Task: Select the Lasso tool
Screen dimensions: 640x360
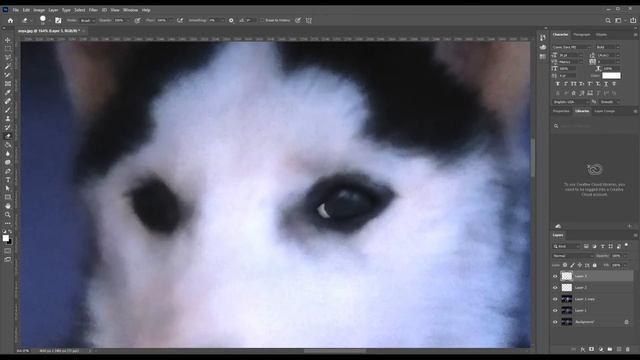Action: (x=7, y=57)
